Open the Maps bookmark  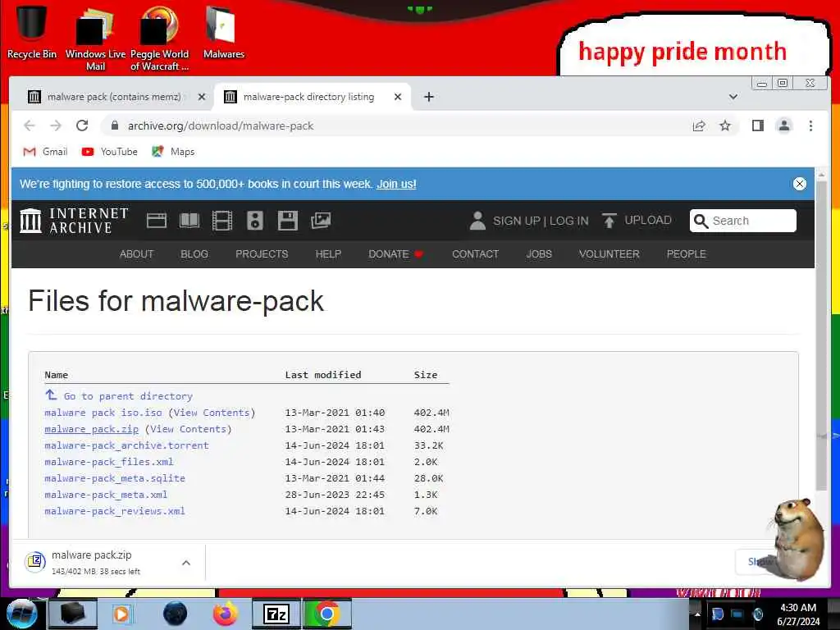[x=173, y=152]
